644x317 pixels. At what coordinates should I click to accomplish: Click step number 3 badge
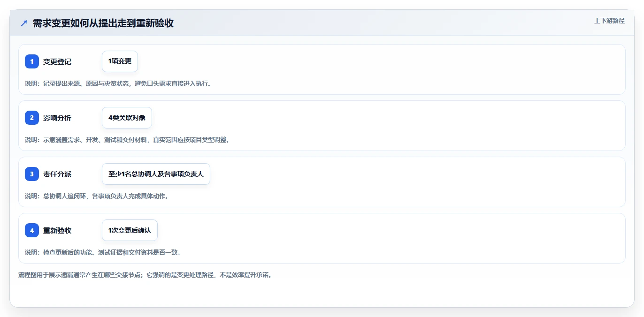(32, 174)
